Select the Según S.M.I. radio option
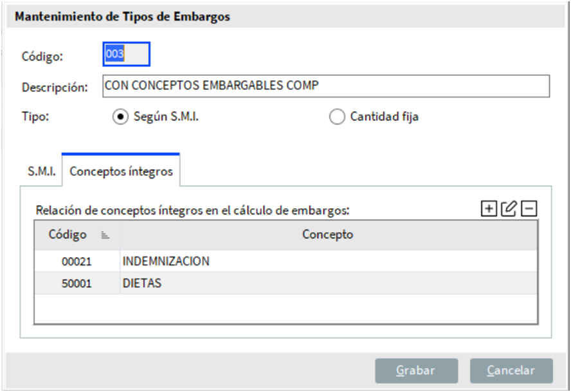Screen dimensions: 571x392 tap(120, 118)
